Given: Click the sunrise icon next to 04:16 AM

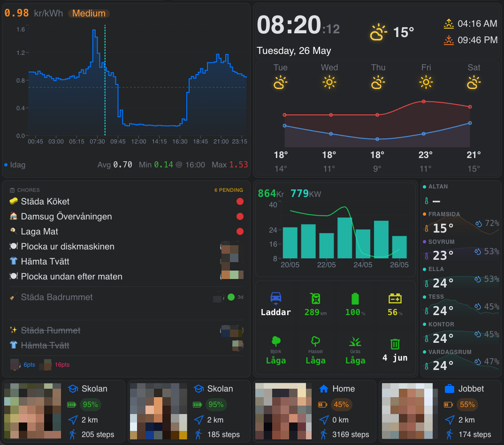Looking at the screenshot, I should pos(449,24).
